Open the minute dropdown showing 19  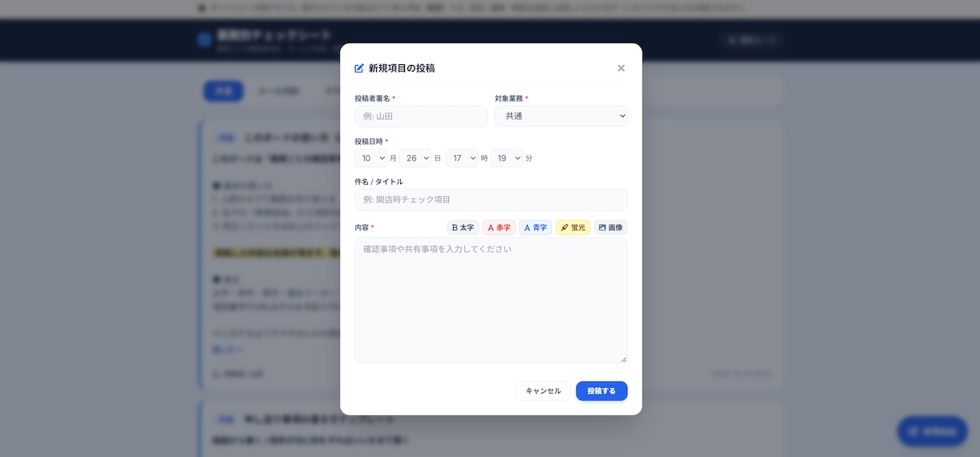click(508, 158)
